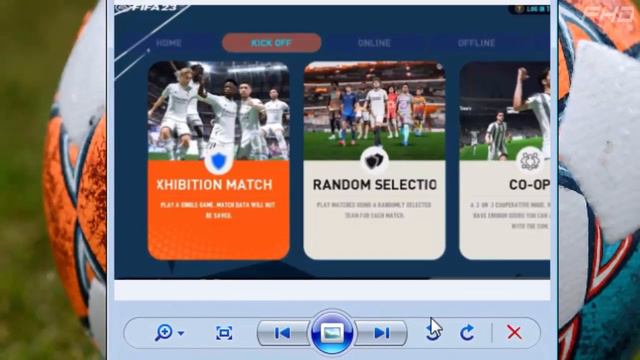Viewport: 640px width, 360px height.
Task: Rotate image counterclockwise
Action: point(433,332)
